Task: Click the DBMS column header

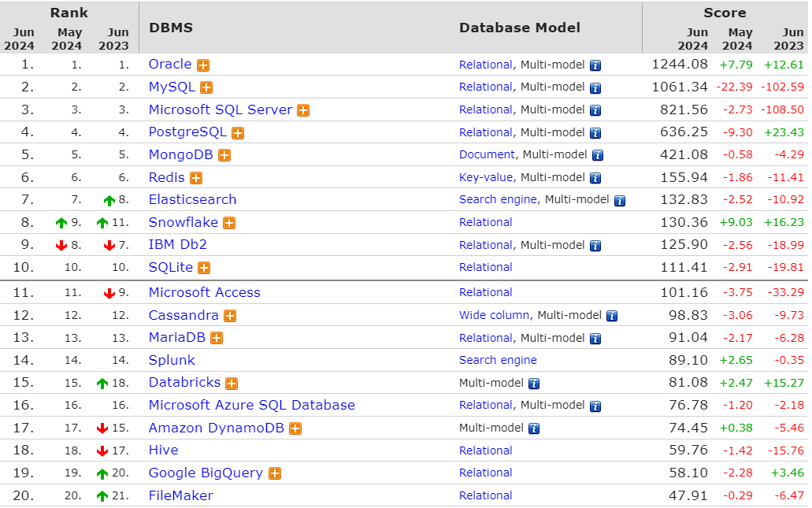Action: click(171, 28)
